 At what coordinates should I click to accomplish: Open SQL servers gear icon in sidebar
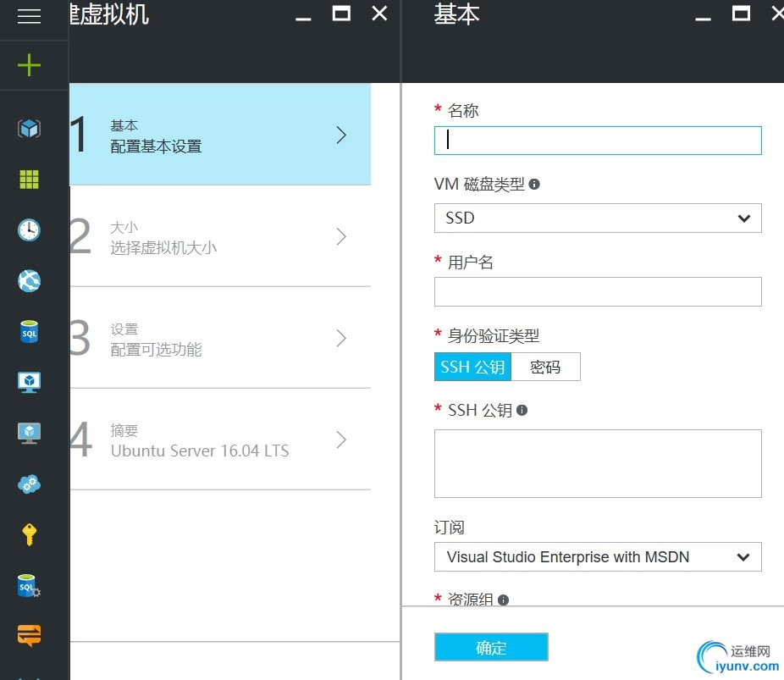tap(29, 585)
